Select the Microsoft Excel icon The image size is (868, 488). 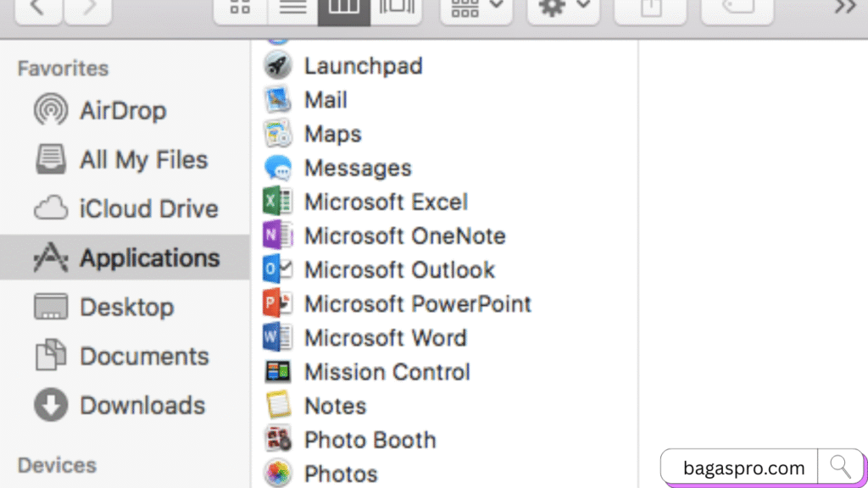pos(278,202)
